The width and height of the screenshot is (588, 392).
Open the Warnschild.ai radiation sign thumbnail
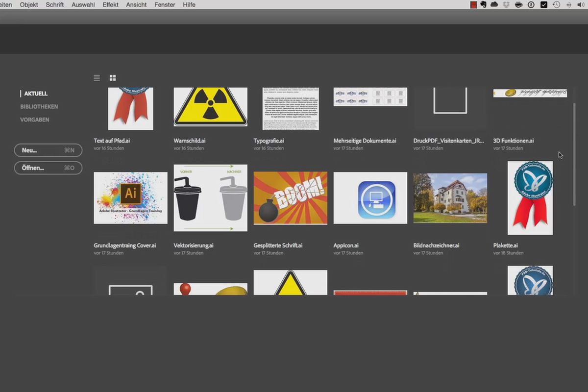[x=210, y=107]
